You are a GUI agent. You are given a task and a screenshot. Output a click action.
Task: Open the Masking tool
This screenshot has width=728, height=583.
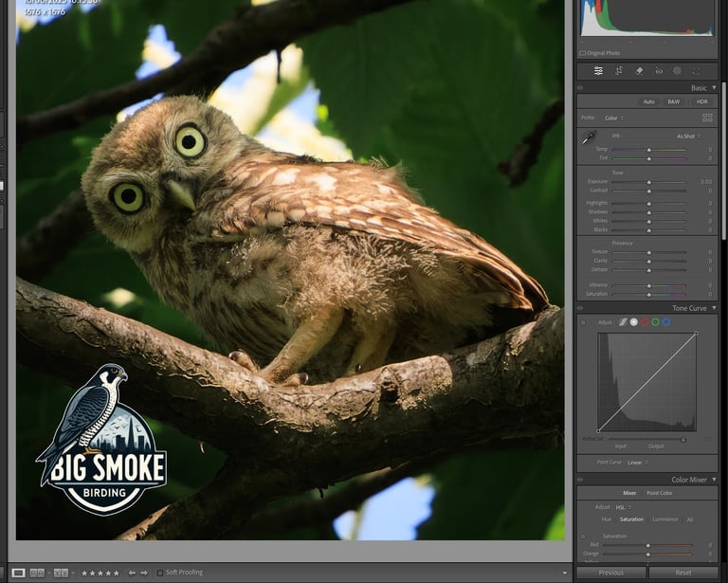[678, 70]
